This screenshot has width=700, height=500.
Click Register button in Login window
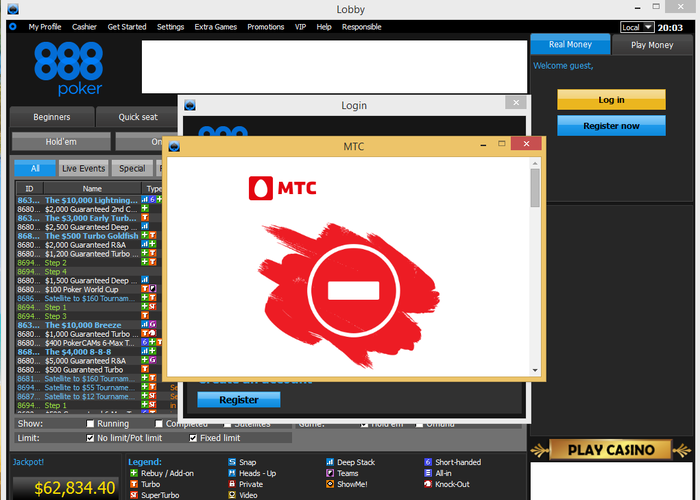pos(239,400)
